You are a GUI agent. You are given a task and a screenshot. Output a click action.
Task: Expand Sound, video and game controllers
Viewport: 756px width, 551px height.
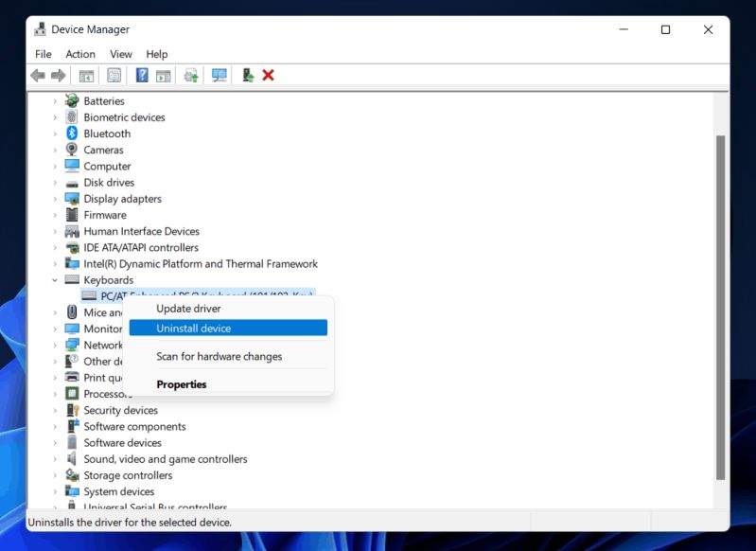tap(55, 459)
